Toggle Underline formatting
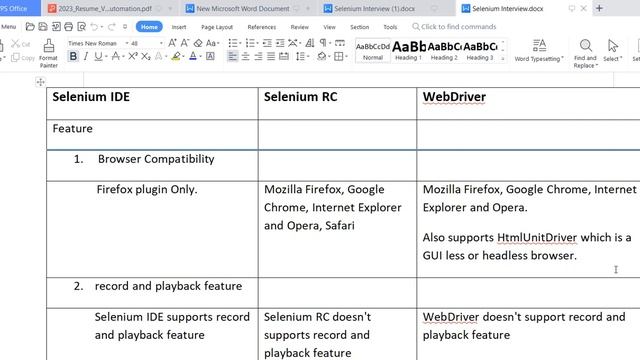The height and width of the screenshot is (360, 640). [x=98, y=56]
